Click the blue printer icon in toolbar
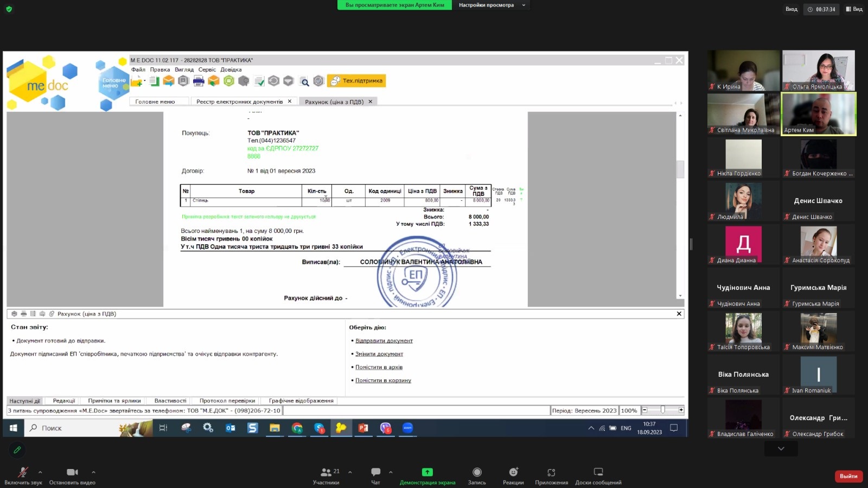 [x=199, y=81]
